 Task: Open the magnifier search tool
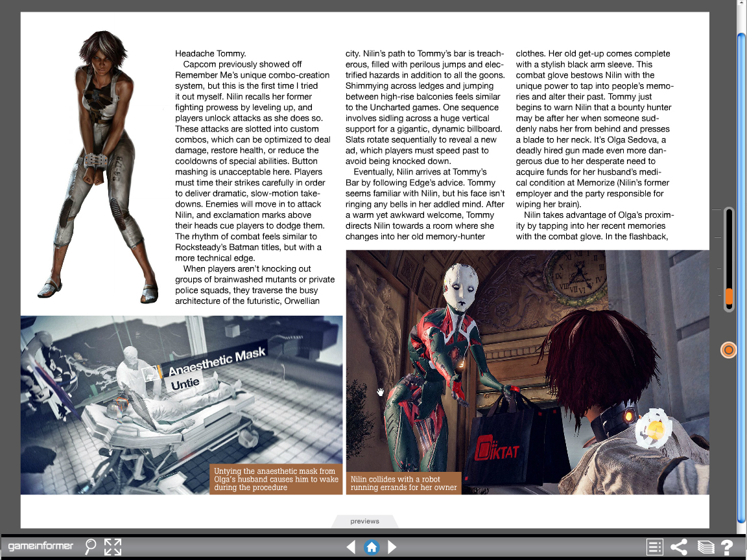tap(90, 546)
